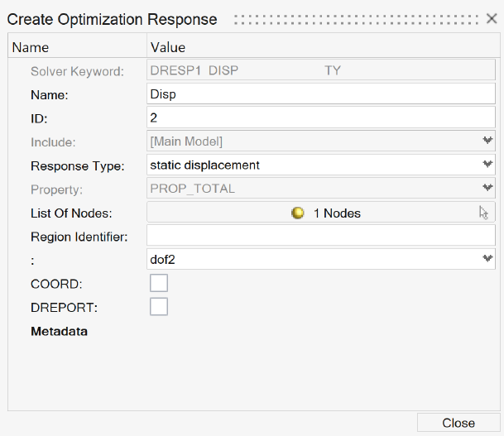
Task: Click the Solver Keyword DRESP1 field
Action: (321, 71)
